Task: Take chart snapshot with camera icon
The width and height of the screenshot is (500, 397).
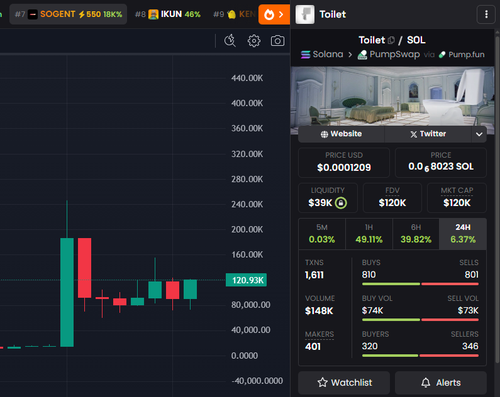Action: [277, 41]
